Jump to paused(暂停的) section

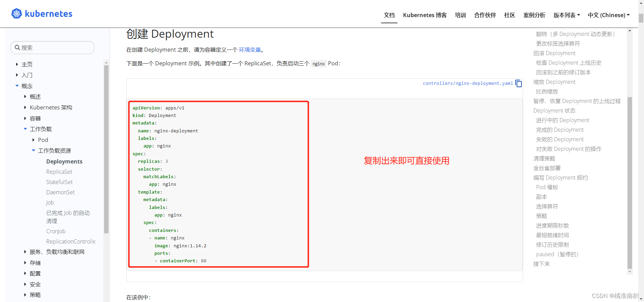pos(557,254)
